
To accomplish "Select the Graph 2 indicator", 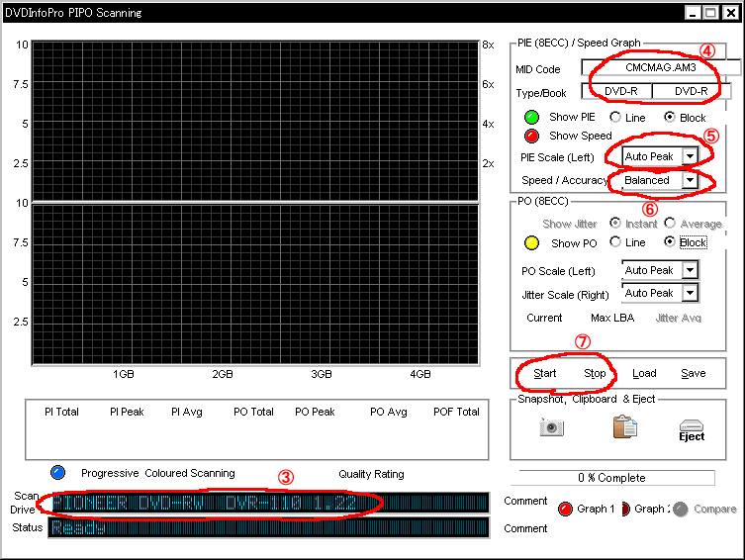I will [625, 510].
